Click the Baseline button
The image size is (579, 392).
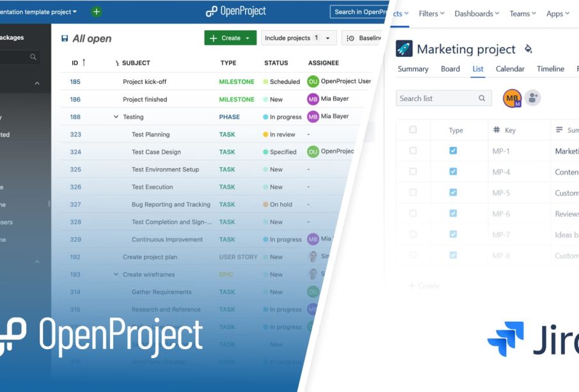click(363, 38)
